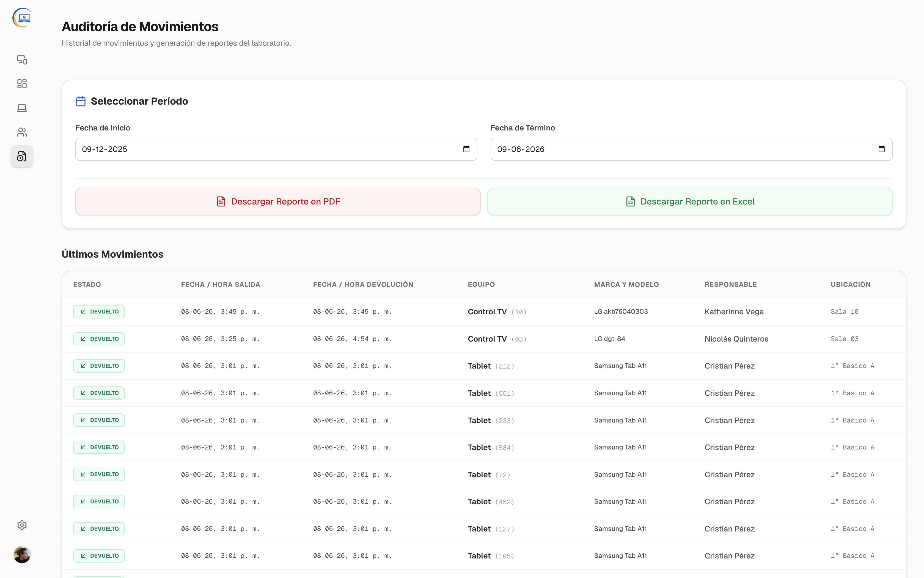Click the Auditoría de Movimientos title
This screenshot has width=924, height=578.
140,27
